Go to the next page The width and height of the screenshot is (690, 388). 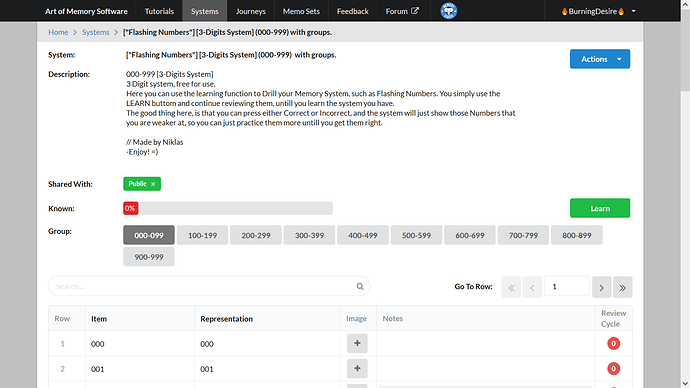coord(602,287)
